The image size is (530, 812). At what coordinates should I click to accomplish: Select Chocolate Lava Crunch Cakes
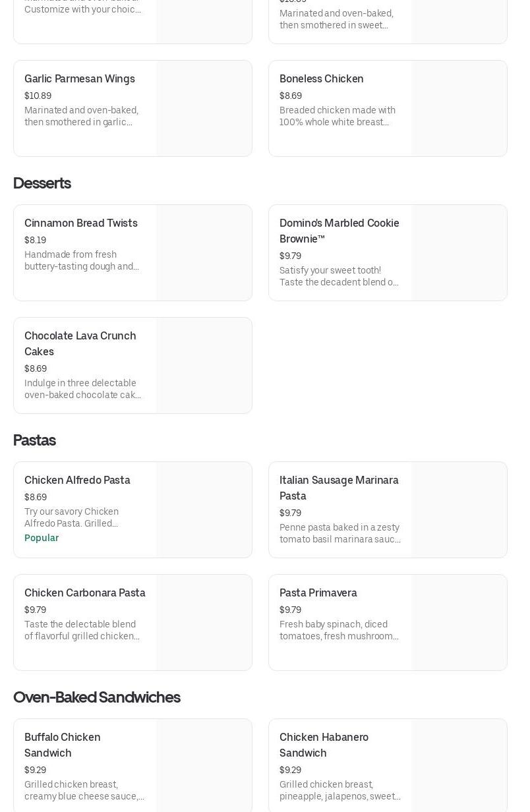(132, 366)
